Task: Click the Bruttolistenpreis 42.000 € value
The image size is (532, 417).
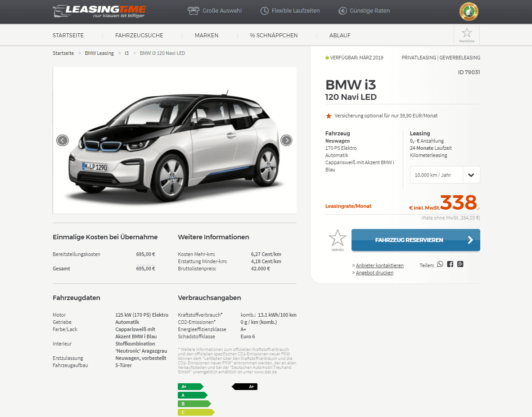Action: click(x=261, y=269)
